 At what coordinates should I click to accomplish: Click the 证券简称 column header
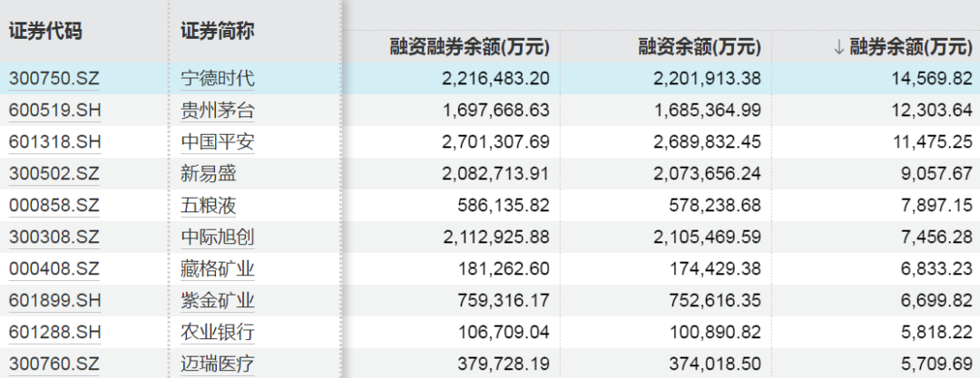pyautogui.click(x=218, y=31)
